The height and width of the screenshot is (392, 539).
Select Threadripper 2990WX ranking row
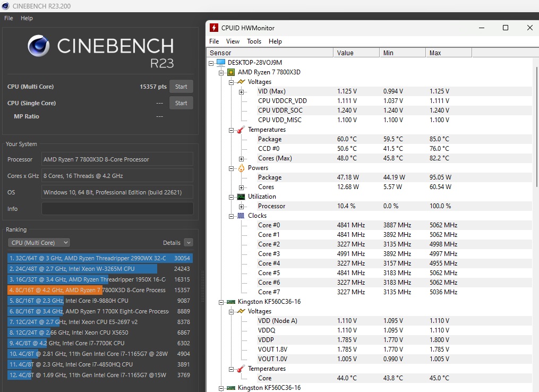pyautogui.click(x=99, y=258)
